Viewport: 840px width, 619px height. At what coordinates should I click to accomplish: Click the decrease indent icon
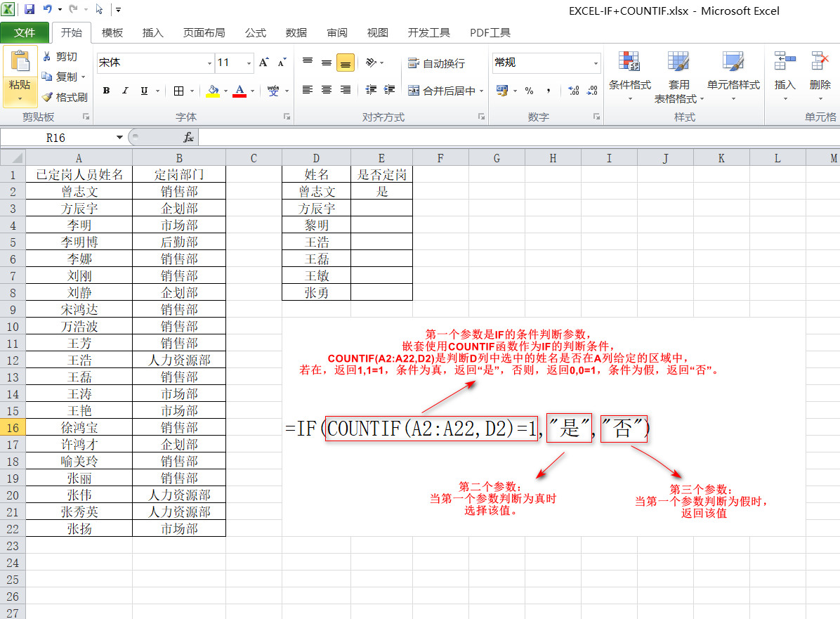371,89
